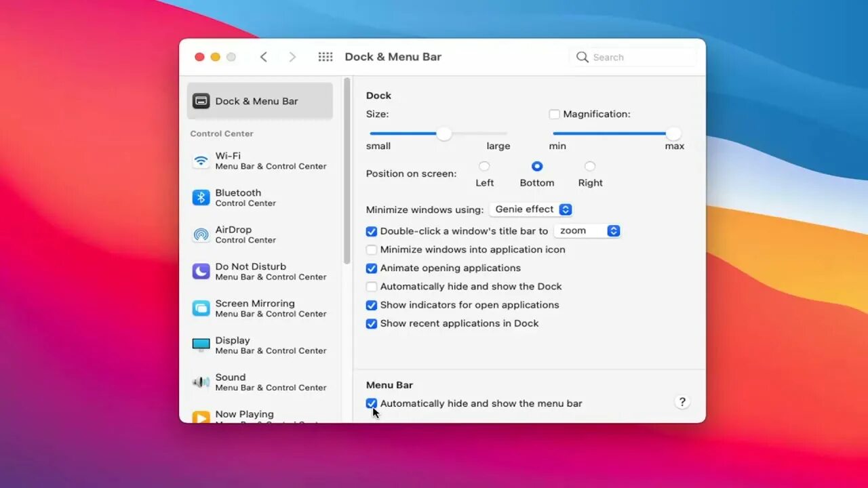Uncheck Double-click a window's title bar
Screen dimensions: 868x488
point(371,231)
